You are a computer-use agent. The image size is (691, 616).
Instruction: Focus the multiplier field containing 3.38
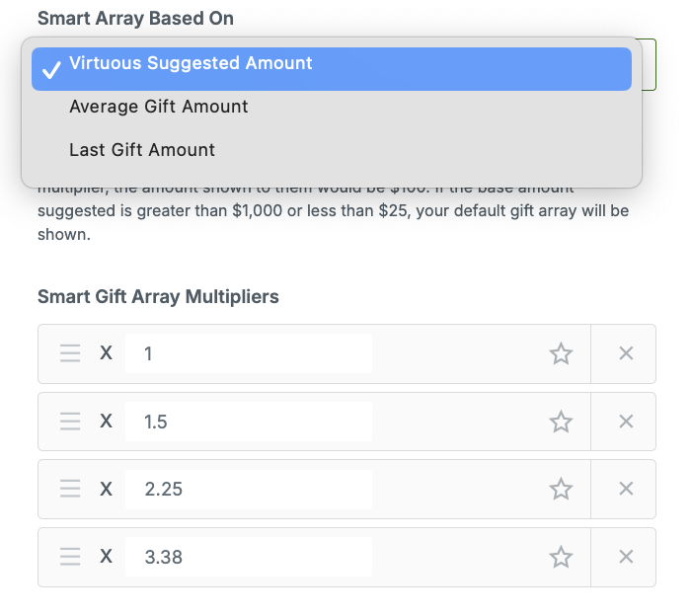(249, 557)
